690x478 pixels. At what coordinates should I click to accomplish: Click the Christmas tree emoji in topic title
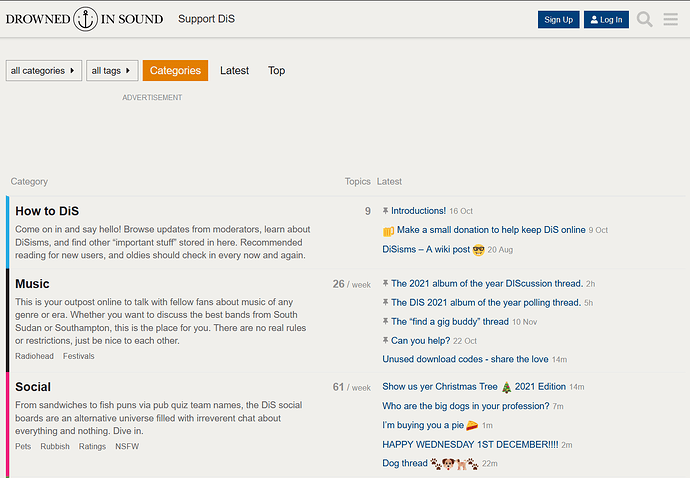506,387
